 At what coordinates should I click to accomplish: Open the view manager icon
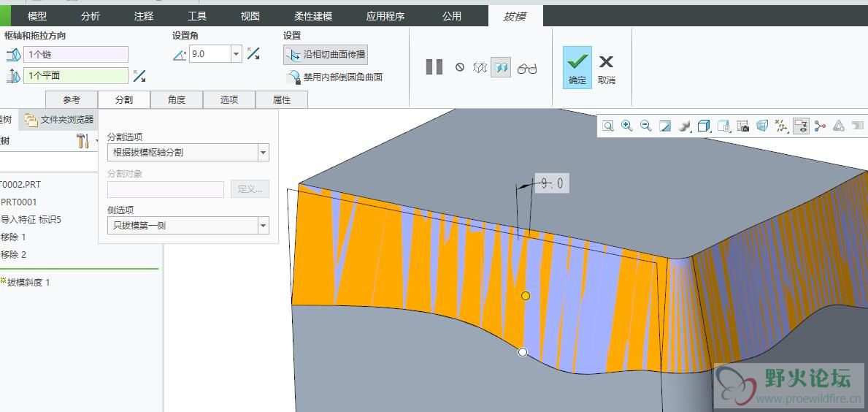(723, 126)
